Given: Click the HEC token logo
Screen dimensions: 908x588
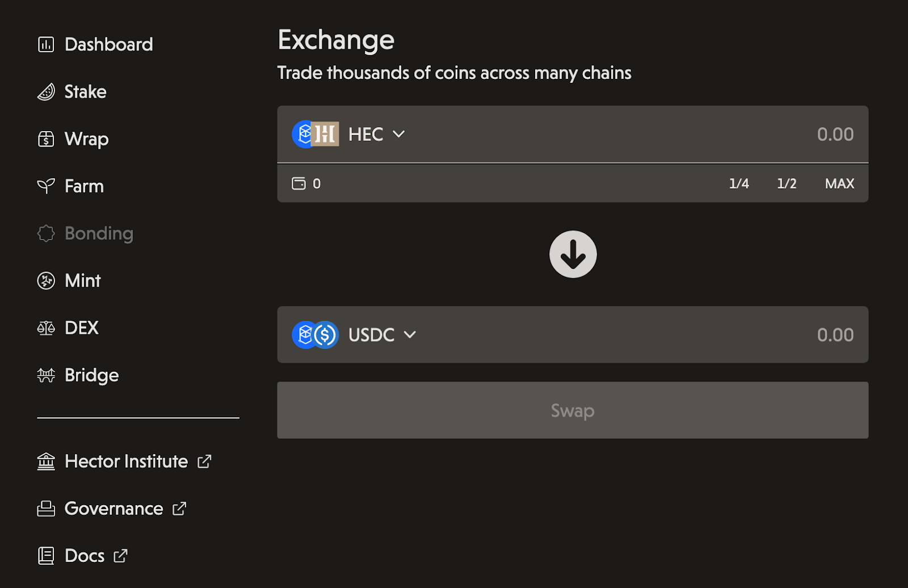Looking at the screenshot, I should 316,134.
